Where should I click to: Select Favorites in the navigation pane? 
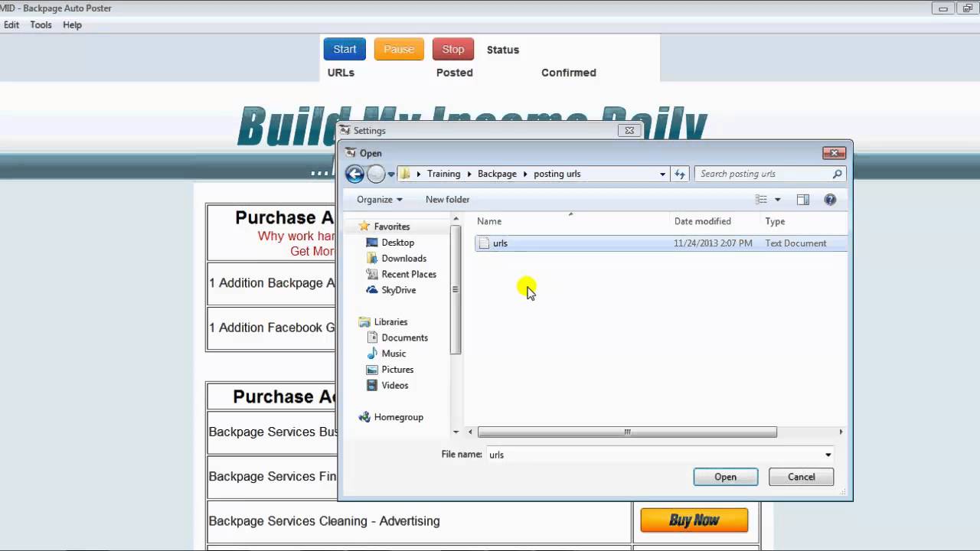pos(391,227)
